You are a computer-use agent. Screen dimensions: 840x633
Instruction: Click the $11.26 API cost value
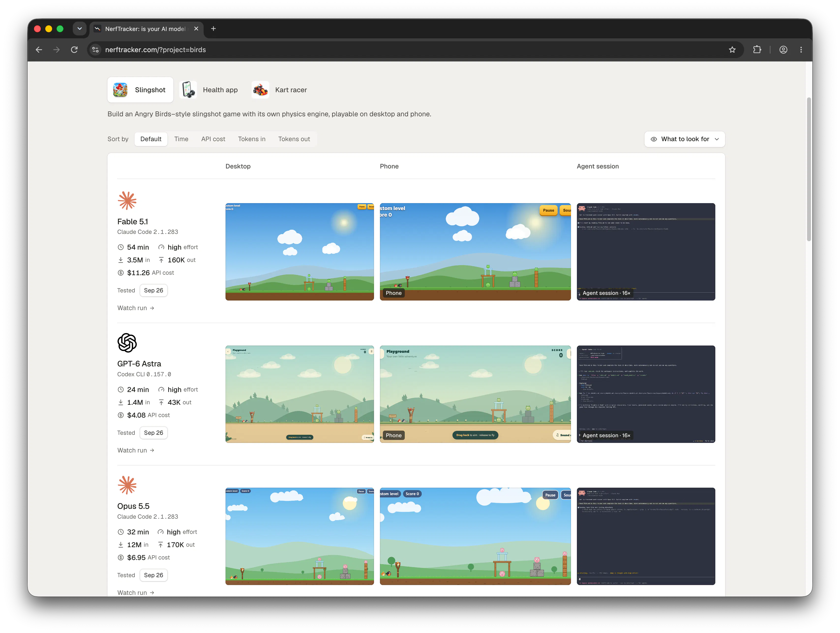tap(138, 273)
